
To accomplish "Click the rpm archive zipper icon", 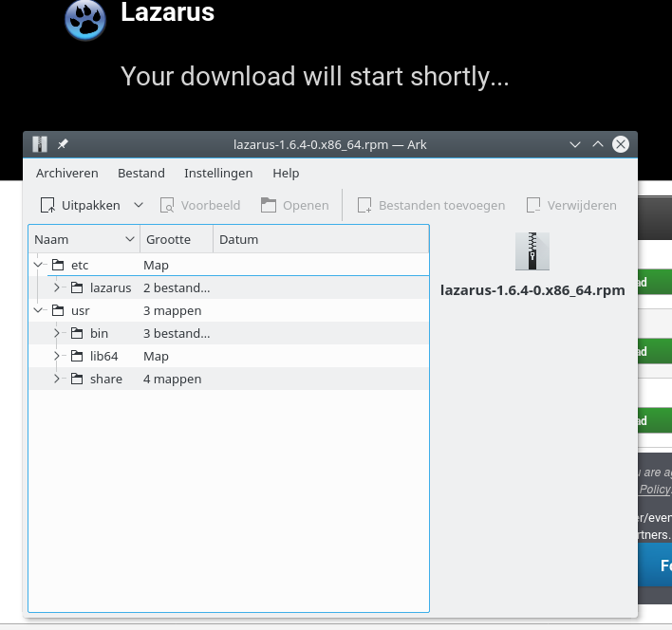I will 532,251.
